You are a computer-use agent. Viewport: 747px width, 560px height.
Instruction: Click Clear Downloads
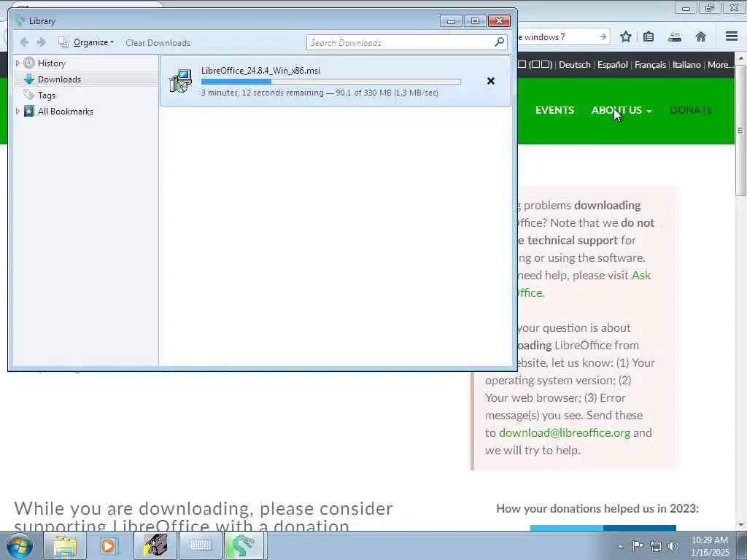pos(158,42)
